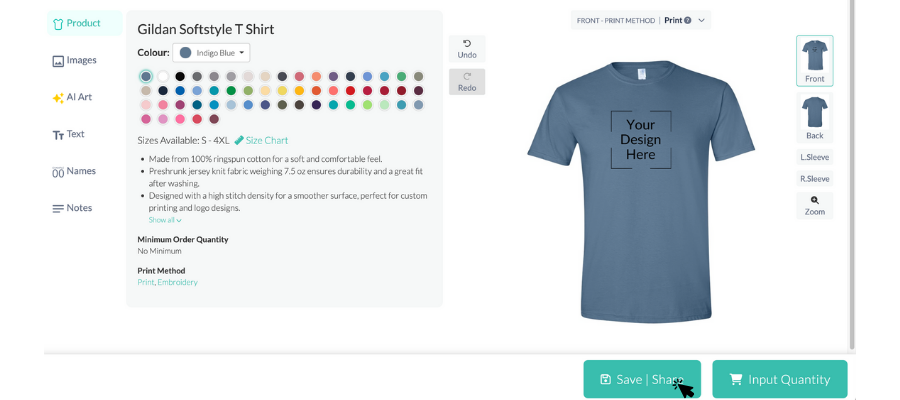The height and width of the screenshot is (400, 900).
Task: Select the Text tool in the sidebar
Action: (x=69, y=134)
